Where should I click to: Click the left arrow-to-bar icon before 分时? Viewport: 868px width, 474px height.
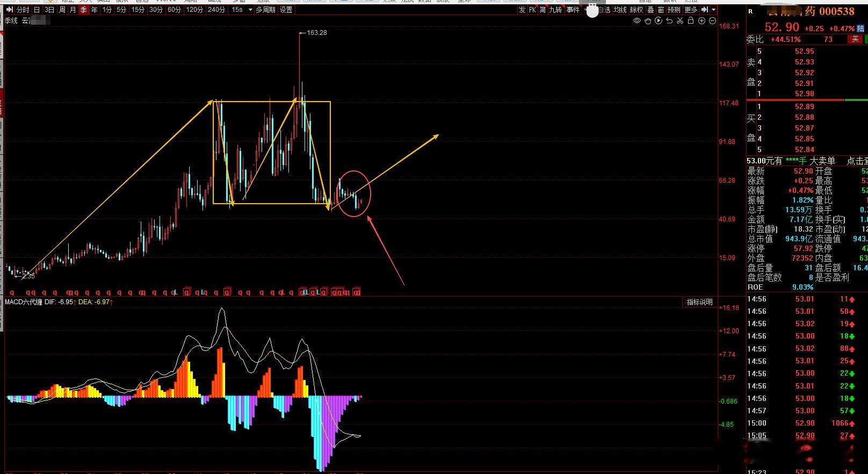pos(10,10)
